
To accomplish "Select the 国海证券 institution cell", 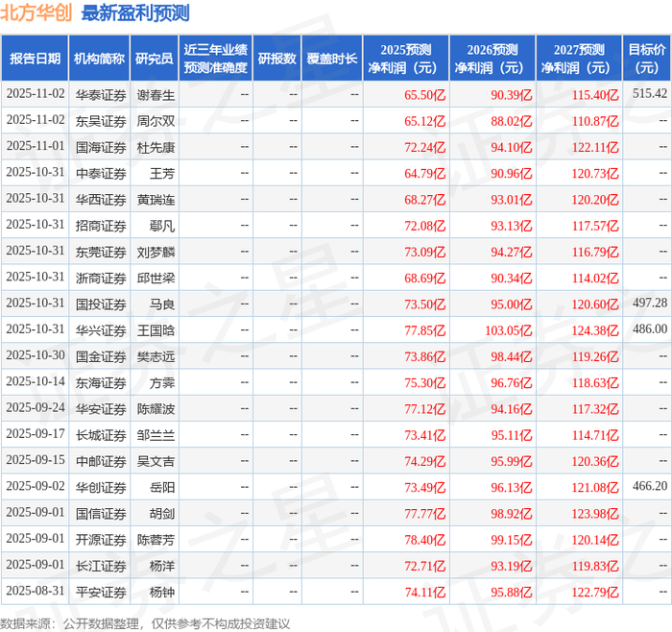I will tap(101, 147).
